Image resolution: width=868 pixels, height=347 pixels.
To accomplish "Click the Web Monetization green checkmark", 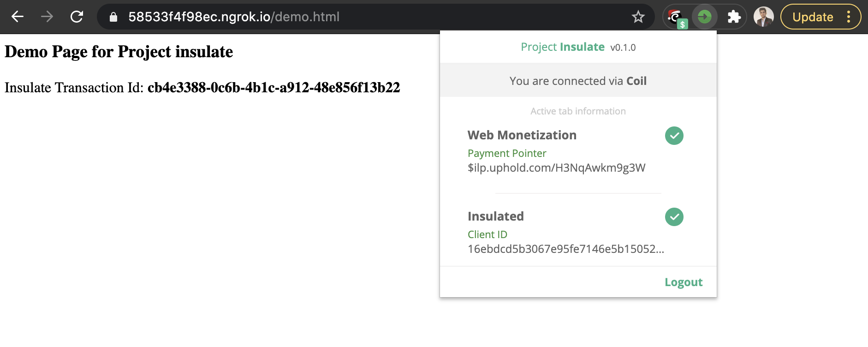I will click(674, 136).
